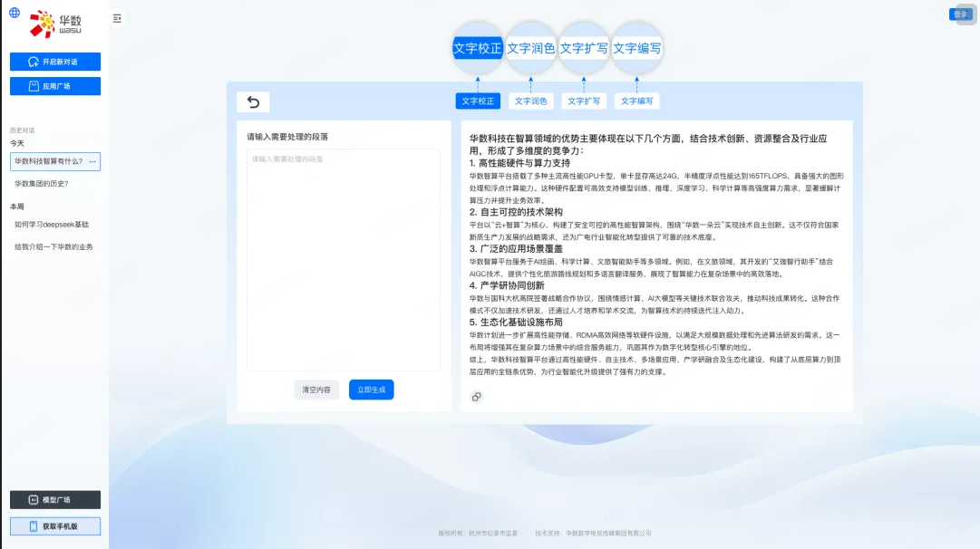Viewport: 980px width, 549px height.
Task: Click the footer text 版权所有：杭州市纪委市监委
Action: [478, 534]
